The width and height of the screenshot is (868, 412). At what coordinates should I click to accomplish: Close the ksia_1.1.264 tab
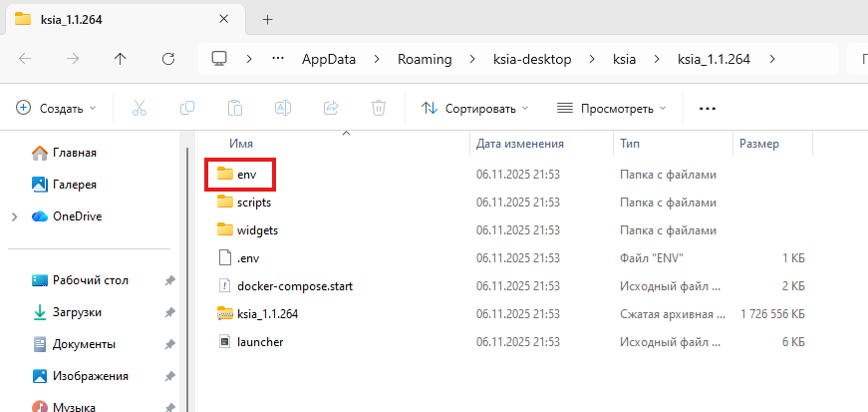click(x=223, y=19)
